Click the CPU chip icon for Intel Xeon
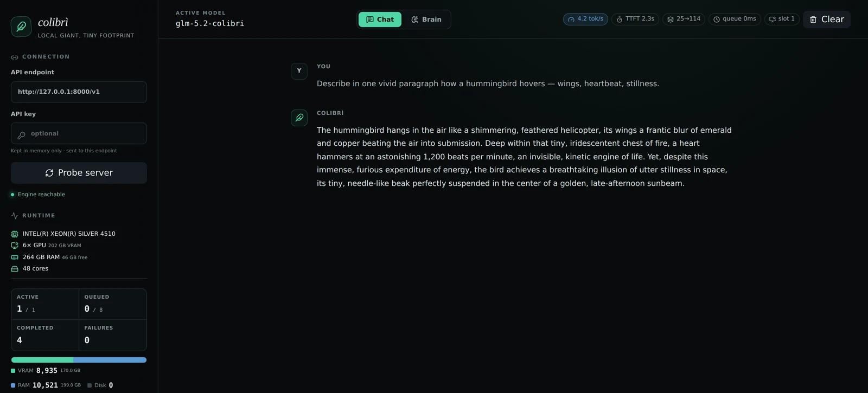 [x=15, y=234]
